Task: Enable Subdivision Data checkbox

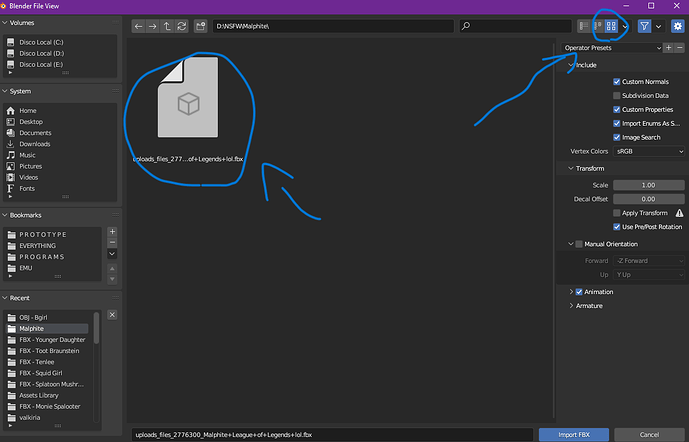Action: click(616, 95)
